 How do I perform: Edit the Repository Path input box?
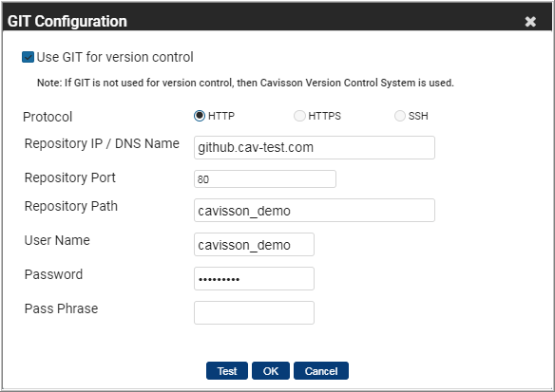[x=315, y=211]
